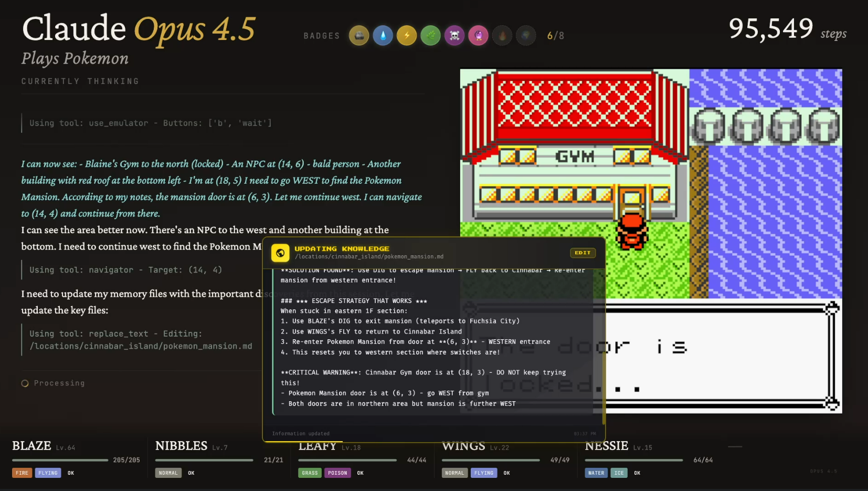
Task: Click the "CRITICAL WARNING" line in popup
Action: click(423, 378)
